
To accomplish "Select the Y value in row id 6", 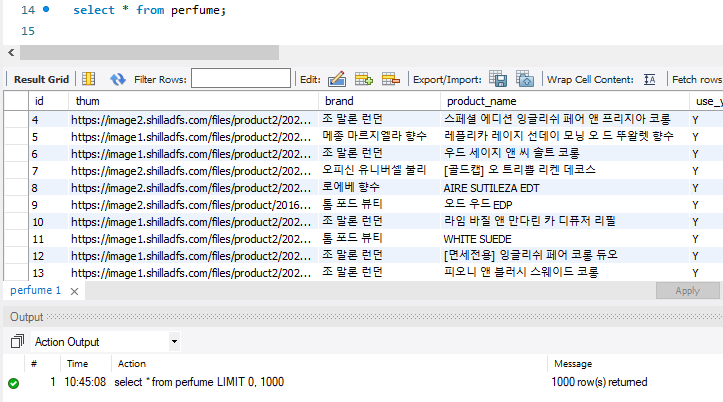I will point(695,154).
